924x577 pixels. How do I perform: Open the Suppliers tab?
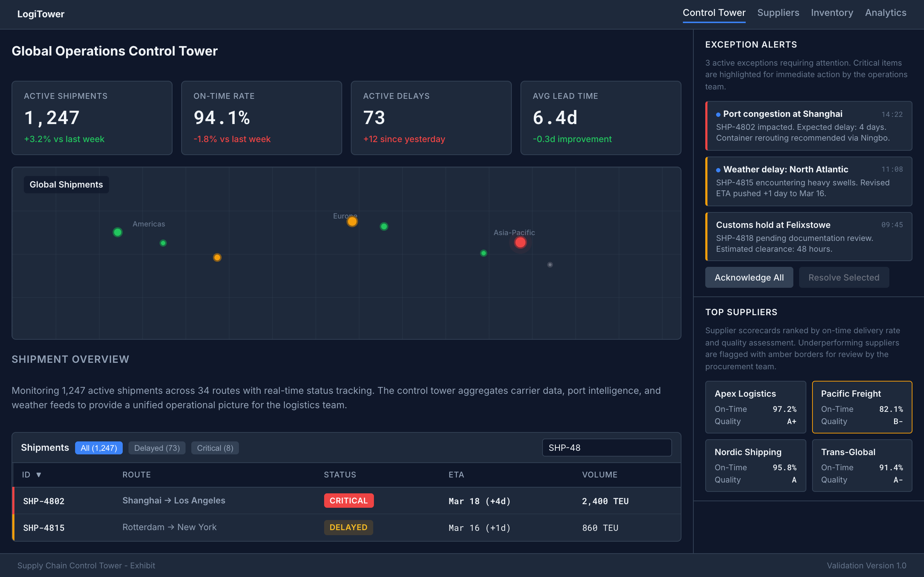778,13
